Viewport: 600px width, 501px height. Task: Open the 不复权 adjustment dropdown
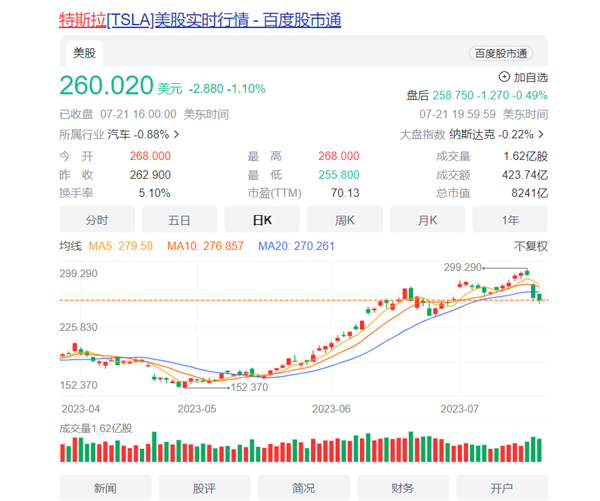point(531,246)
